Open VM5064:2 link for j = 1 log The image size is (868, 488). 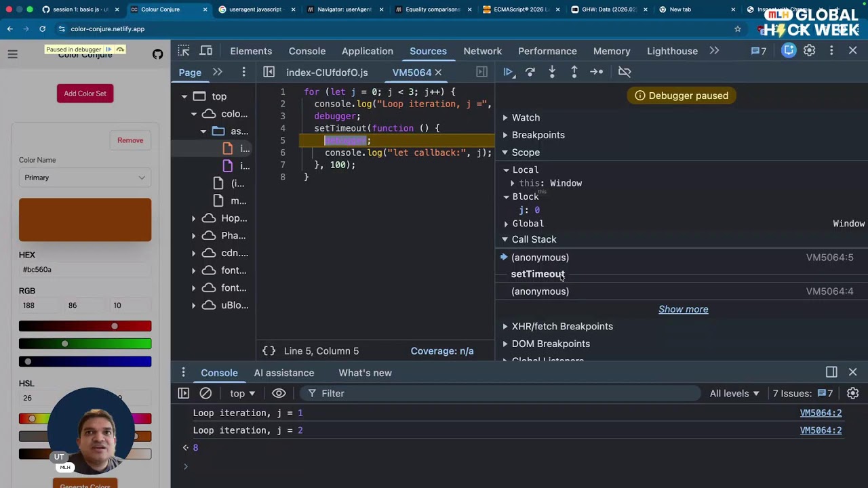click(821, 413)
